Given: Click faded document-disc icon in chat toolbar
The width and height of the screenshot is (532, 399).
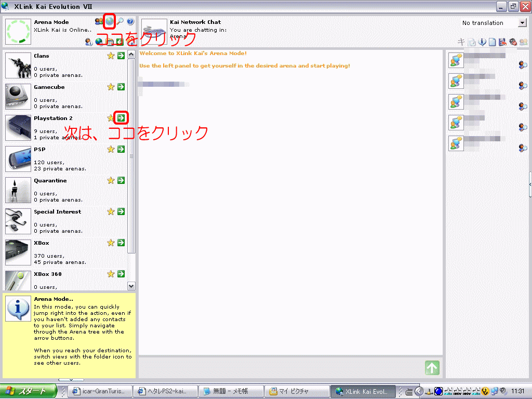Looking at the screenshot, I should [472, 42].
